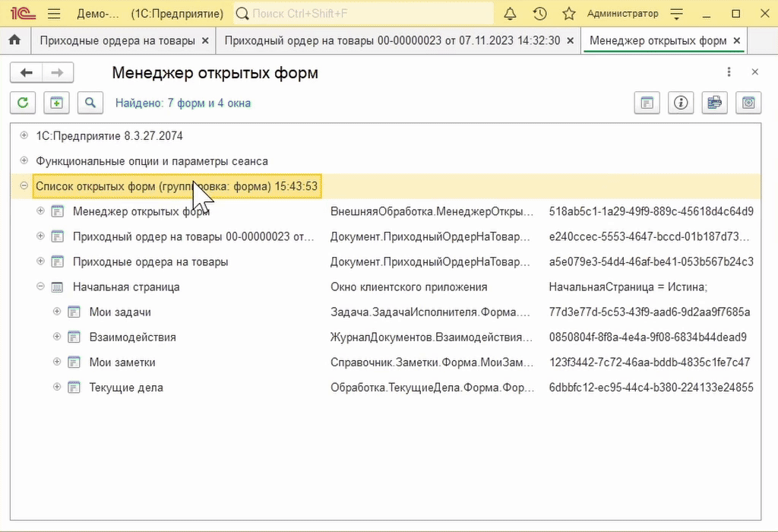Expand the Мои задачи row
Viewport: 778px width, 532px height.
pos(57,311)
